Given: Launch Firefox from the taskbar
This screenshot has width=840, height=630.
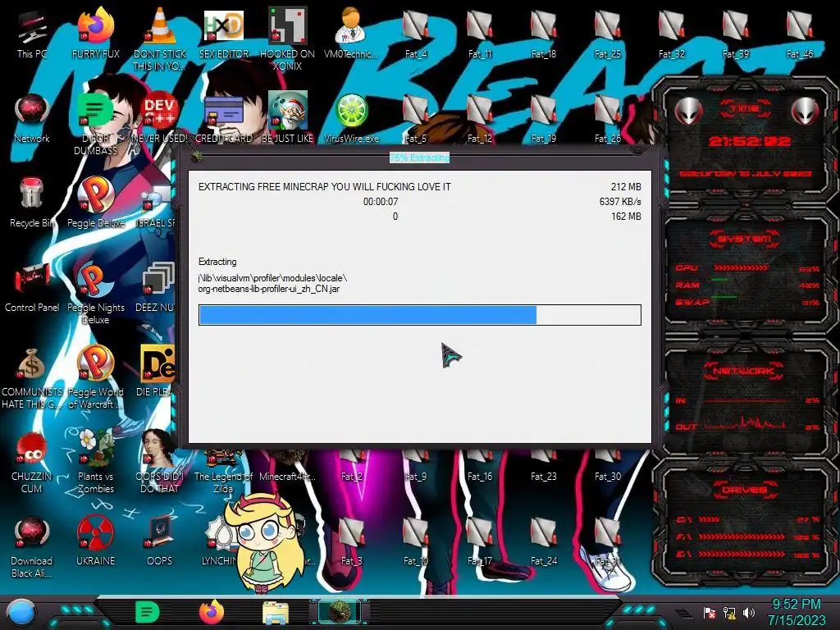Looking at the screenshot, I should pyautogui.click(x=212, y=612).
